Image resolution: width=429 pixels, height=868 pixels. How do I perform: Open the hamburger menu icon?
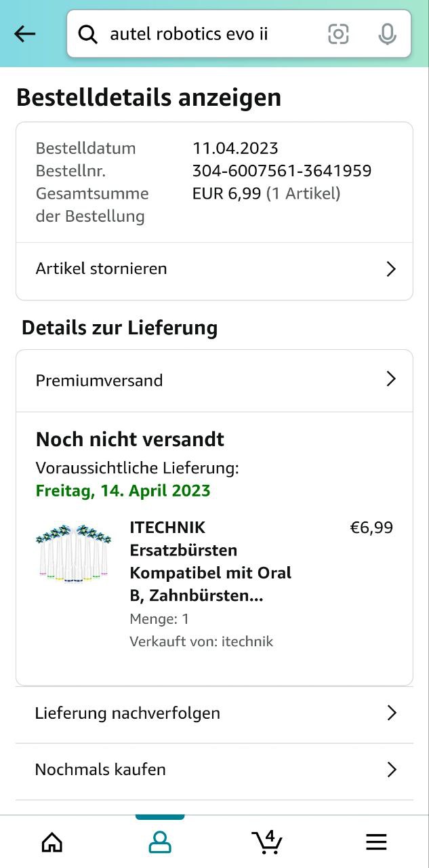point(376,842)
